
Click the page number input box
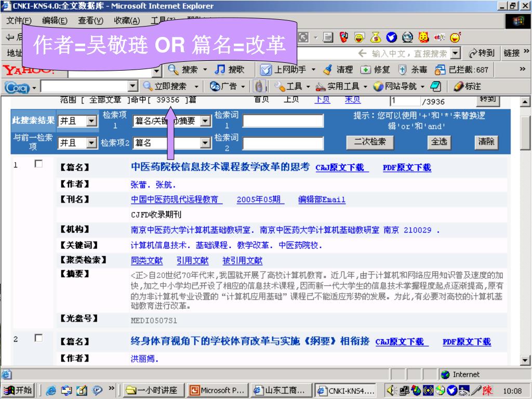pyautogui.click(x=405, y=101)
